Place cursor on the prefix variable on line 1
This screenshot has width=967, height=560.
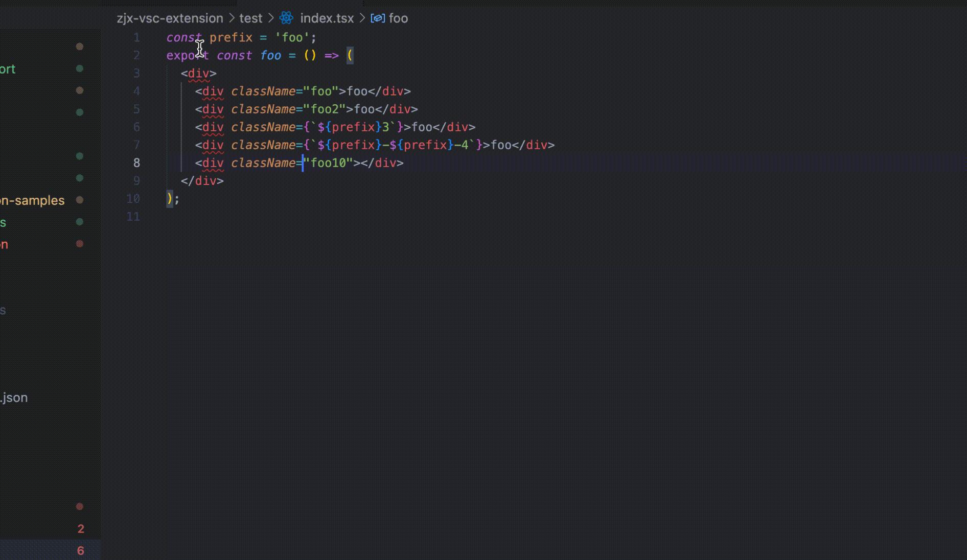pos(231,37)
